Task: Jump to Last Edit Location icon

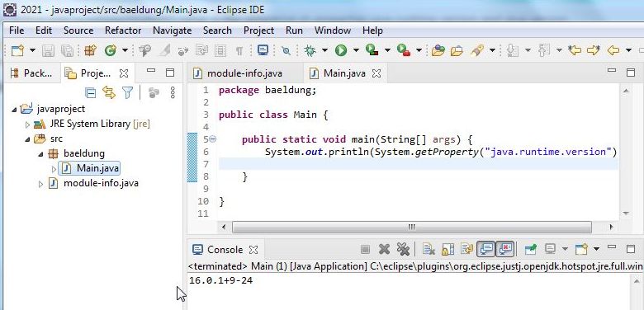Action: pos(575,50)
